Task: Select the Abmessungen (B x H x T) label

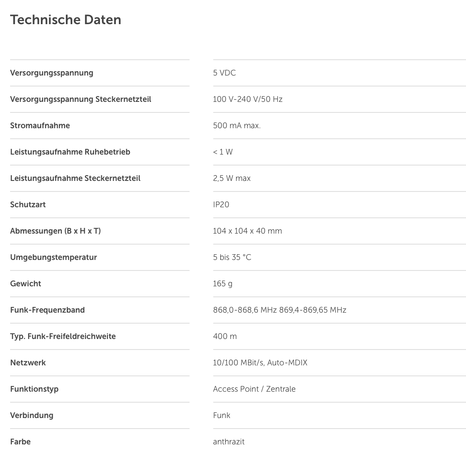Action: 56,231
